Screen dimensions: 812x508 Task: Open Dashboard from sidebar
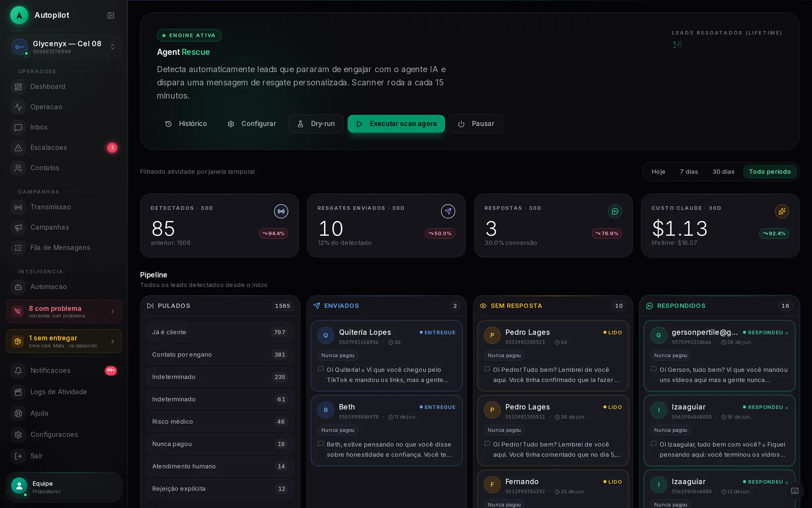click(x=64, y=87)
